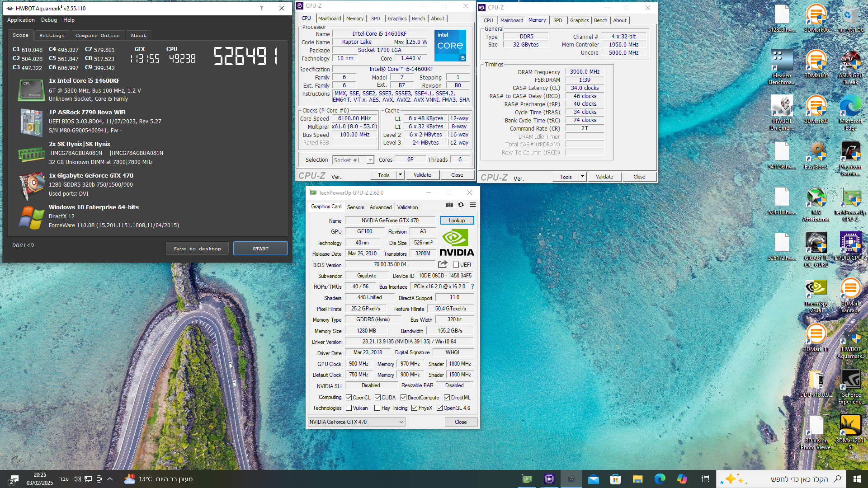Open MSI Afterburner desktop icon
868x488 pixels.
click(x=816, y=204)
